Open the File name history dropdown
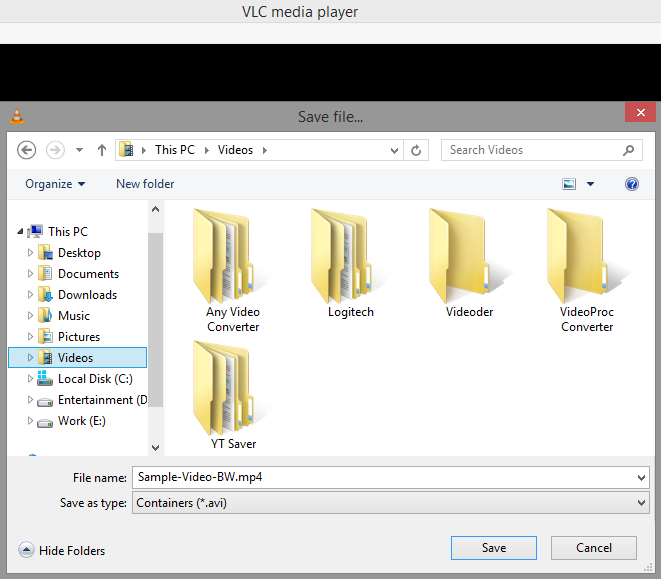Image resolution: width=661 pixels, height=579 pixels. [x=641, y=478]
